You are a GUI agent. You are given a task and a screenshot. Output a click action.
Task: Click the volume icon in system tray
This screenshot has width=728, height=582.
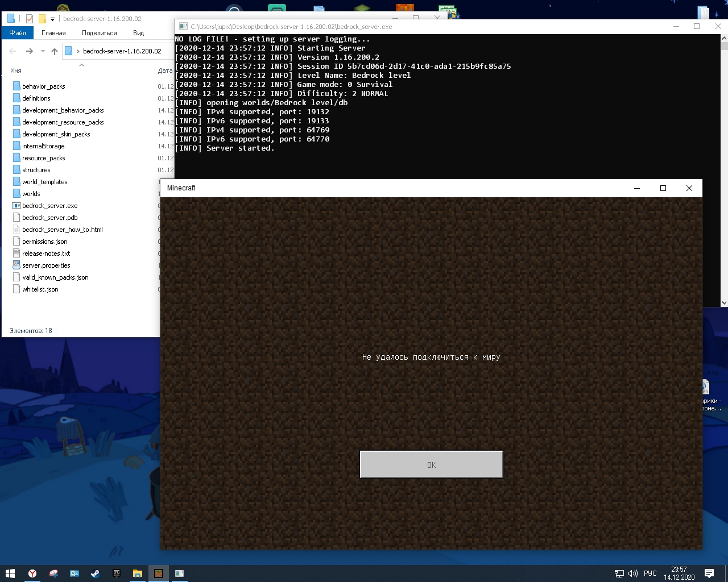tap(633, 573)
